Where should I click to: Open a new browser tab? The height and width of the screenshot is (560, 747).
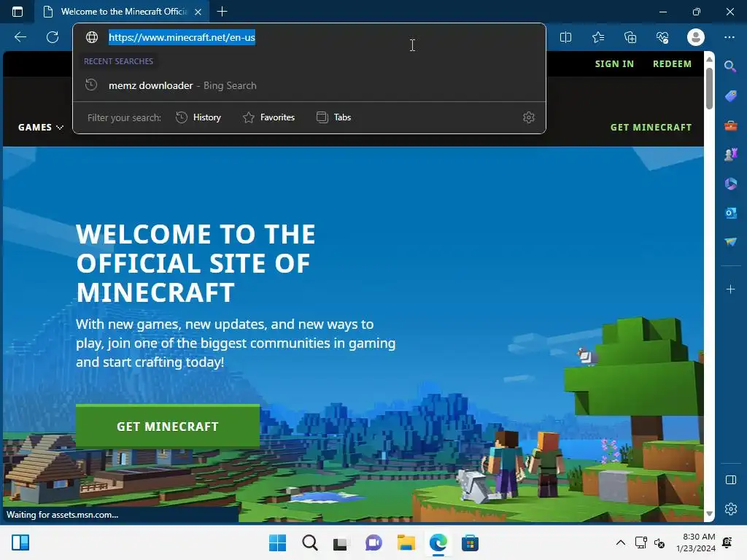click(x=222, y=12)
